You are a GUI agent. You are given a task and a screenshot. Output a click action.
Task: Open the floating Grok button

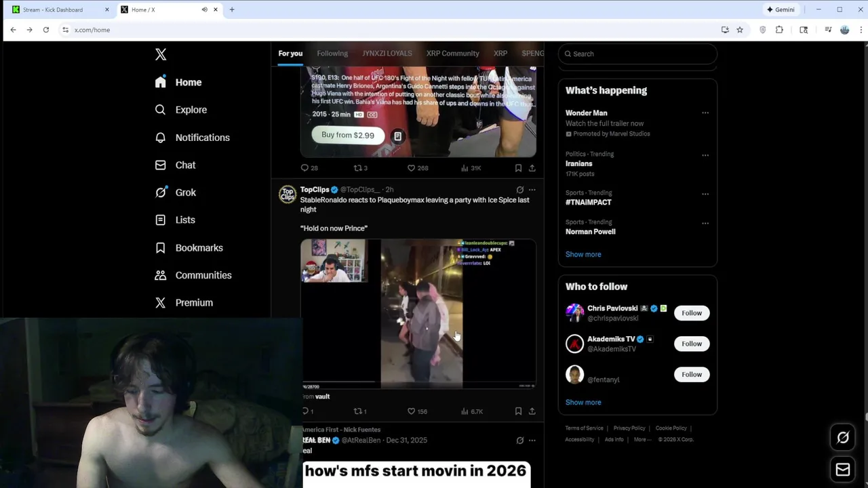843,438
